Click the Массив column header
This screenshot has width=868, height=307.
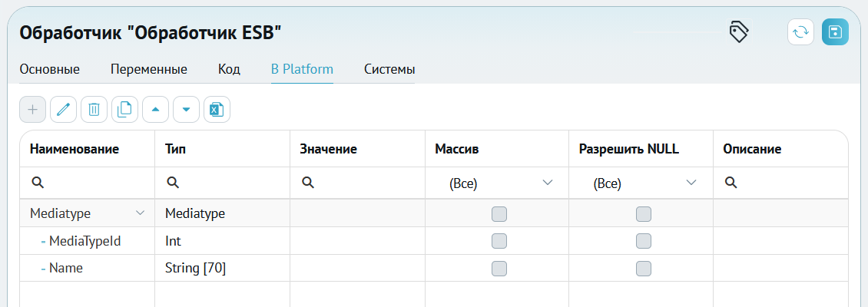(497, 149)
